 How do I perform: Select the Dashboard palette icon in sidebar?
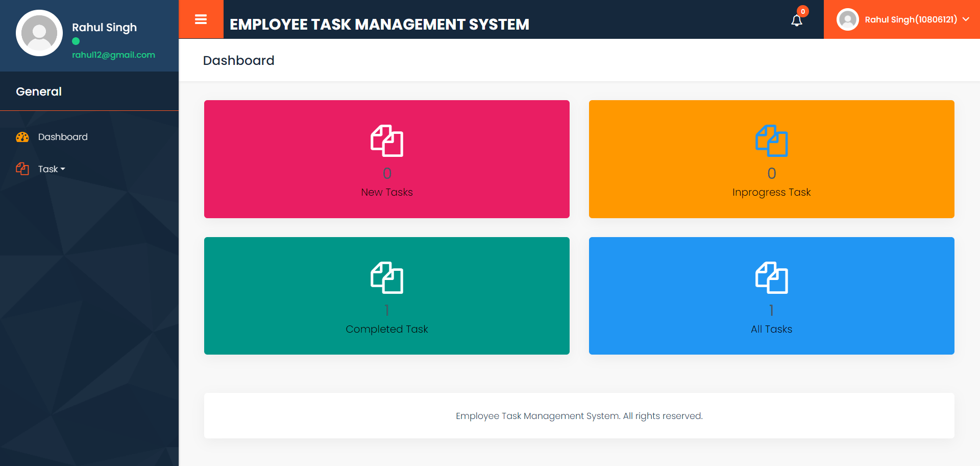pyautogui.click(x=21, y=137)
